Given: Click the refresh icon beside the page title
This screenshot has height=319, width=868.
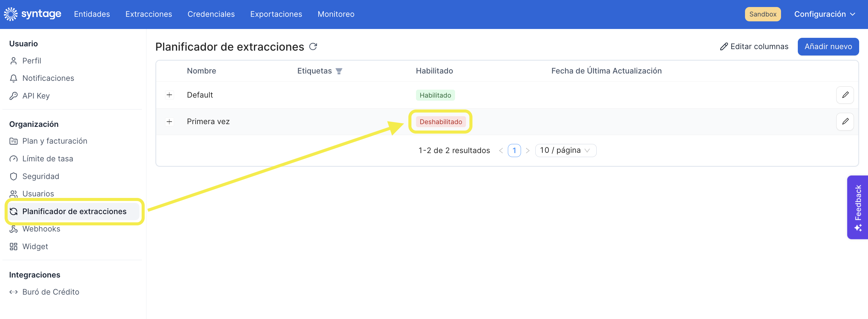Looking at the screenshot, I should pos(313,46).
